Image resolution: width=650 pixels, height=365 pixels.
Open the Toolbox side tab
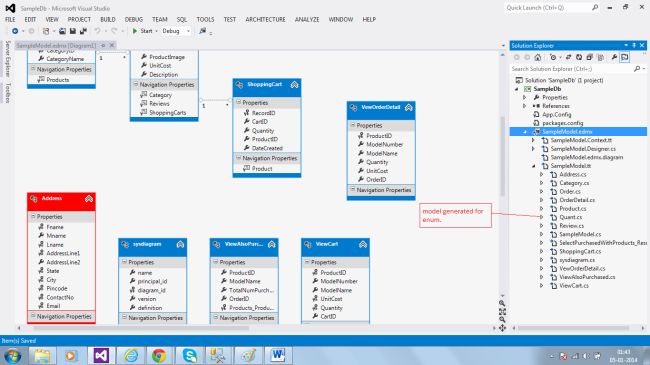click(x=7, y=93)
